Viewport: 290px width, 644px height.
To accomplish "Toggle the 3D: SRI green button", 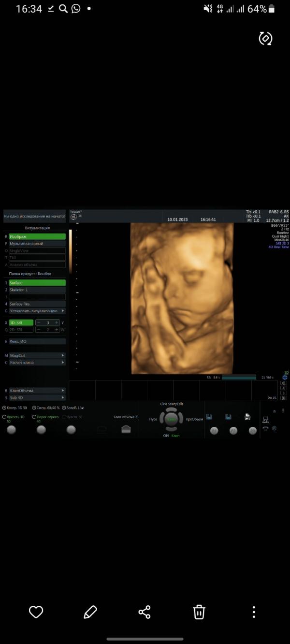I will [21, 322].
